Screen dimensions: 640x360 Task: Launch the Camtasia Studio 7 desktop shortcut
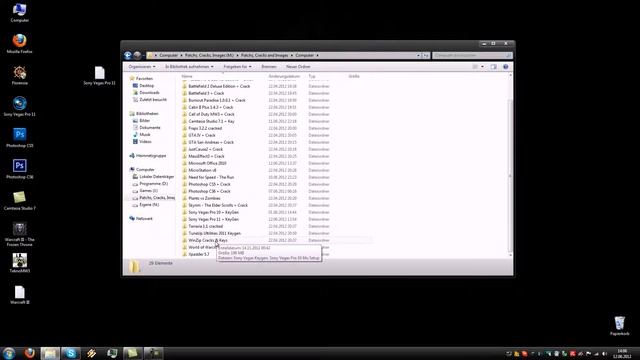click(x=19, y=200)
